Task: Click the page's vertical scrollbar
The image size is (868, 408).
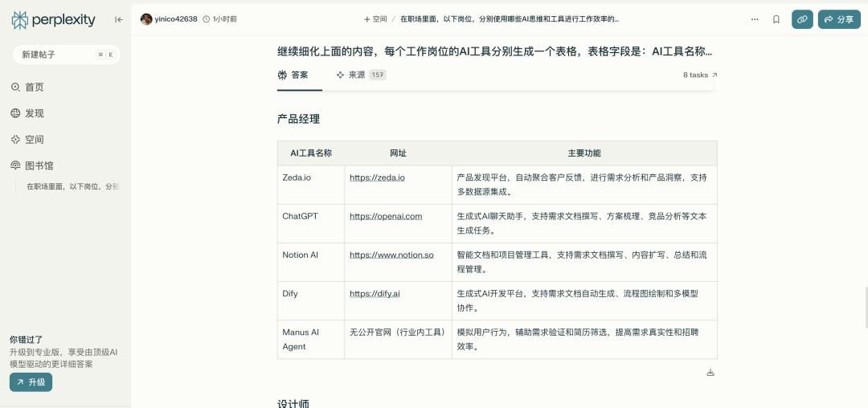Action: [866, 308]
